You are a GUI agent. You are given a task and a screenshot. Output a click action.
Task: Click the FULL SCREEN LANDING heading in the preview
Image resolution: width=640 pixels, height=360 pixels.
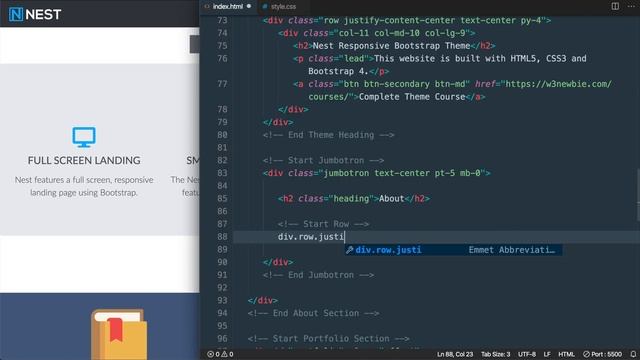pyautogui.click(x=84, y=160)
